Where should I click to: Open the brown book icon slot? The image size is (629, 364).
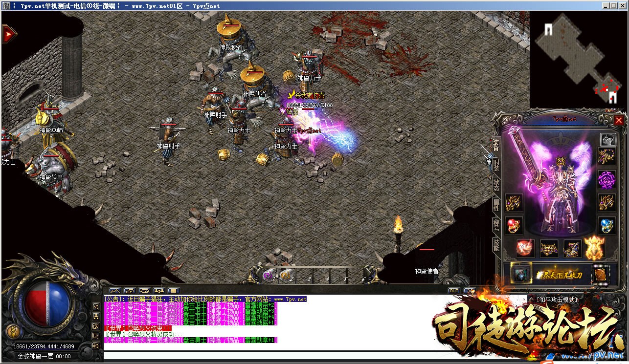[601, 274]
